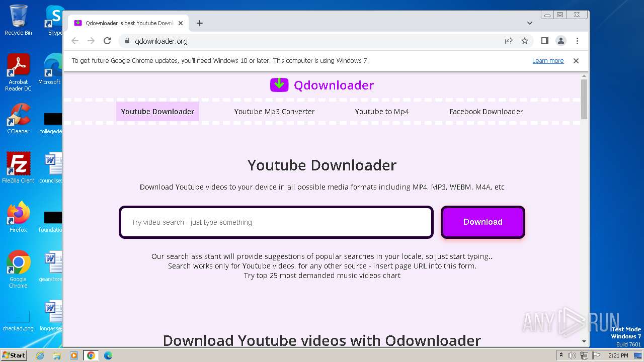The height and width of the screenshot is (362, 644).
Task: Go back with the browser back arrow
Action: coord(75,41)
